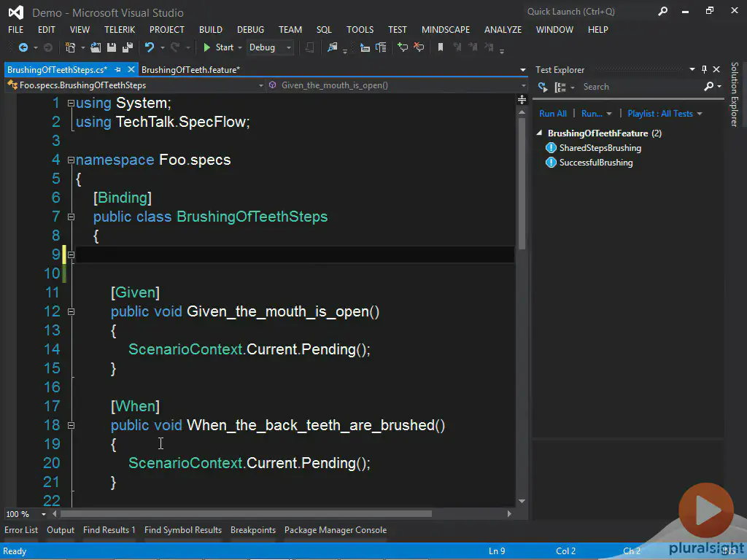The image size is (747, 560).
Task: Click the Navigate Backward arrow icon
Action: [x=23, y=47]
